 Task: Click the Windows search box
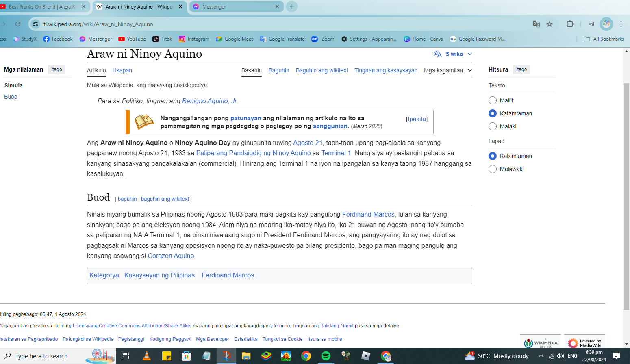pyautogui.click(x=58, y=356)
